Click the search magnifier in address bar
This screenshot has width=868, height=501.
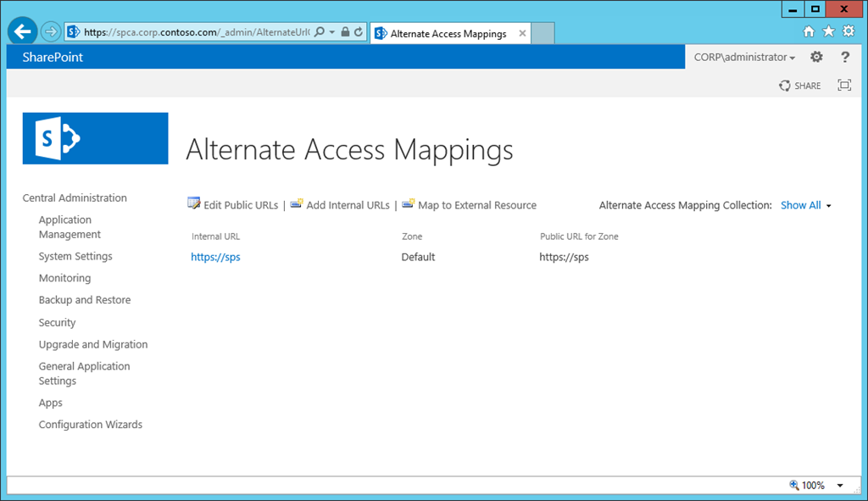(320, 32)
